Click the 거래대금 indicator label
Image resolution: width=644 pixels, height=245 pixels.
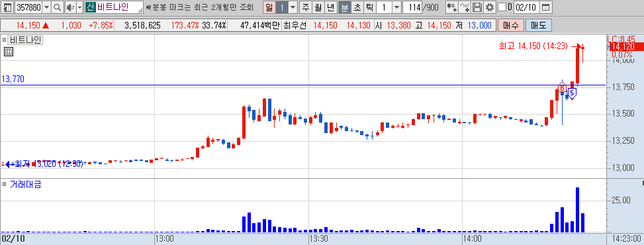click(25, 185)
